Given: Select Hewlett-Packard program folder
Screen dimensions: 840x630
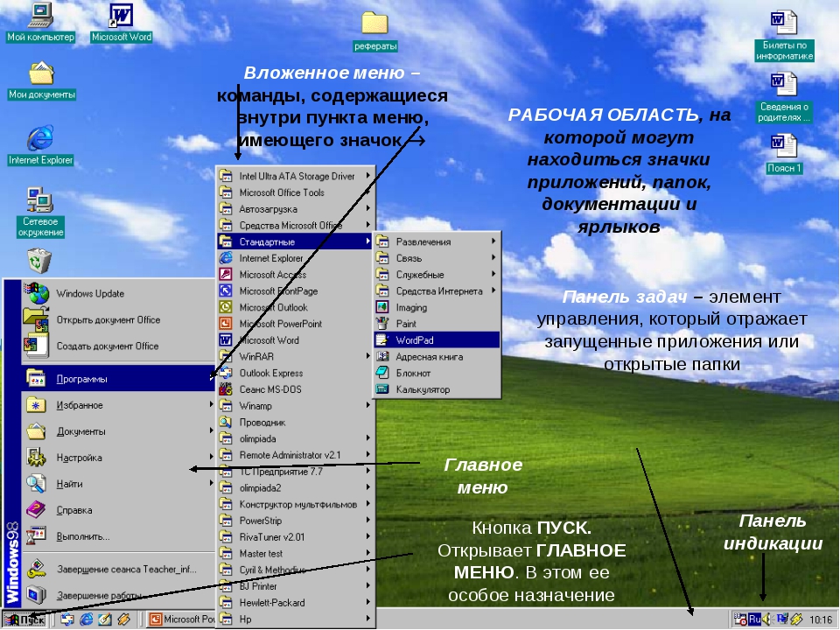Looking at the screenshot, I should click(x=295, y=603).
